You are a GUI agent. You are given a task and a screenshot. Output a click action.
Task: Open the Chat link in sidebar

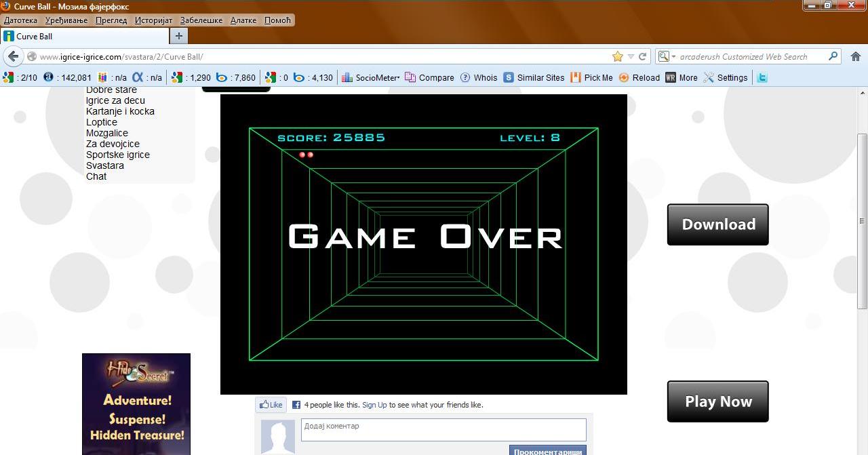96,176
